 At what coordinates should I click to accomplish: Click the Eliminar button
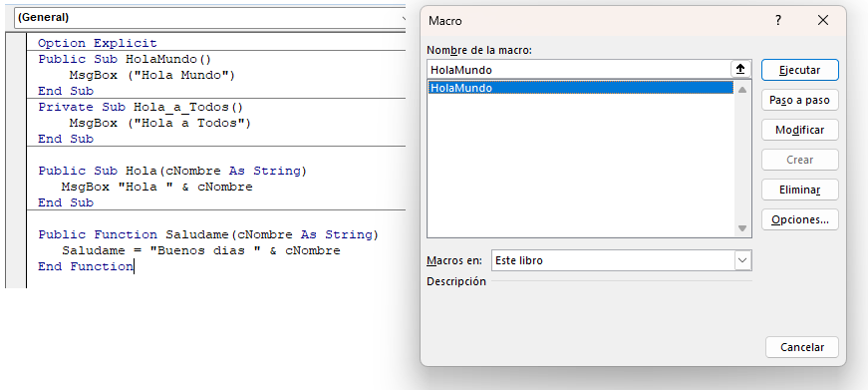coord(800,191)
